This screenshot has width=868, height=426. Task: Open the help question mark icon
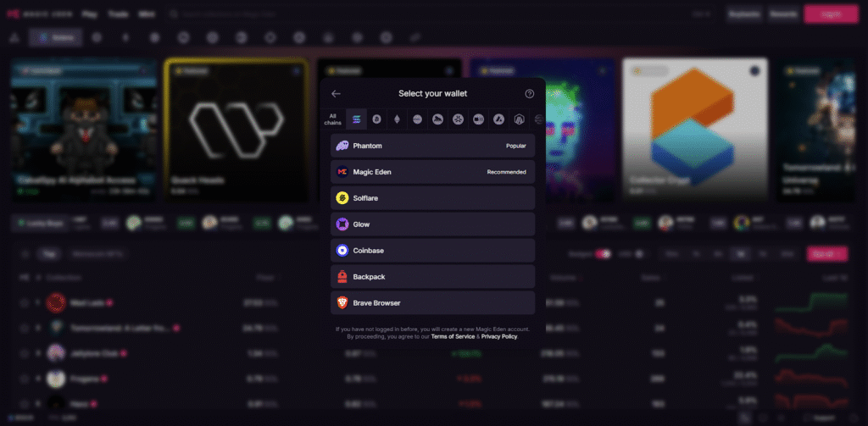pyautogui.click(x=530, y=94)
